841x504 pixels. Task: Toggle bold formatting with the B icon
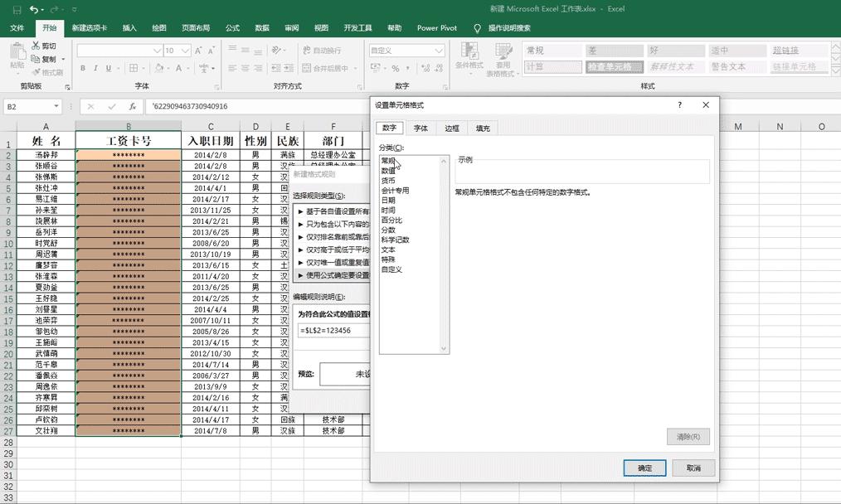[83, 68]
